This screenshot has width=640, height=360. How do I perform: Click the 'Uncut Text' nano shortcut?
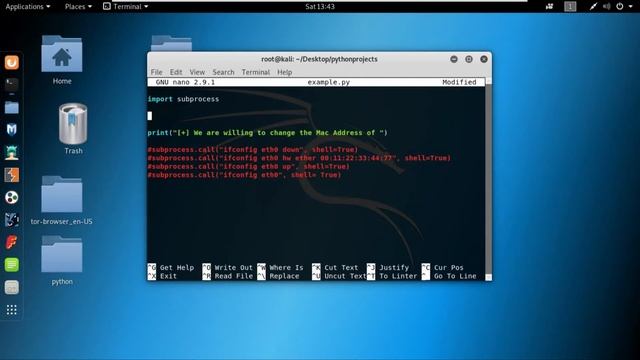(339, 276)
